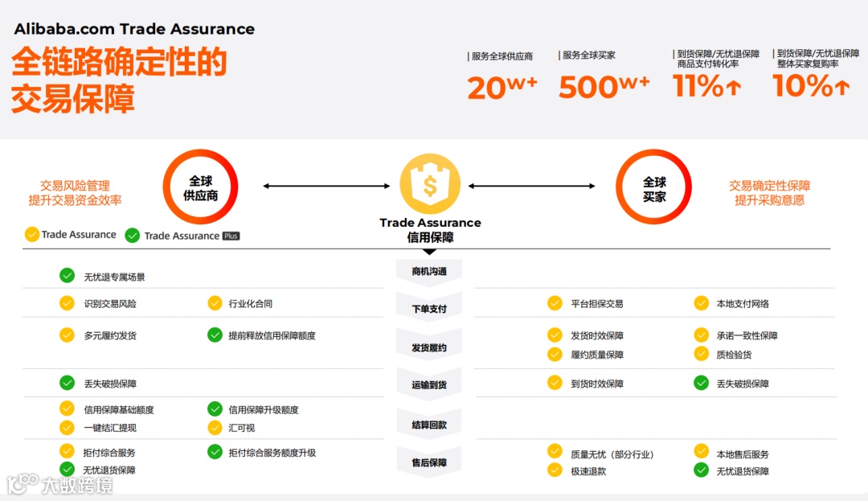Click the 交易确定性保障 提升采购意愿 text
The height and width of the screenshot is (501, 868).
point(769,193)
